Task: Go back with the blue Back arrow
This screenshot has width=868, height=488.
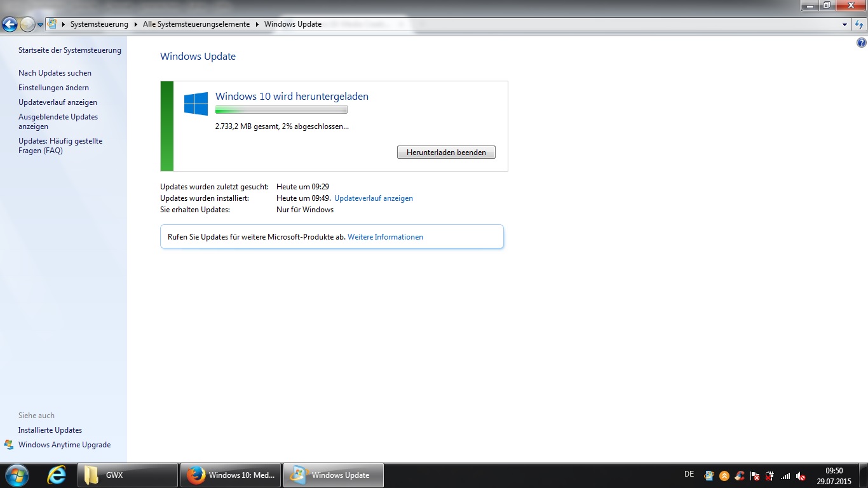Action: 10,24
